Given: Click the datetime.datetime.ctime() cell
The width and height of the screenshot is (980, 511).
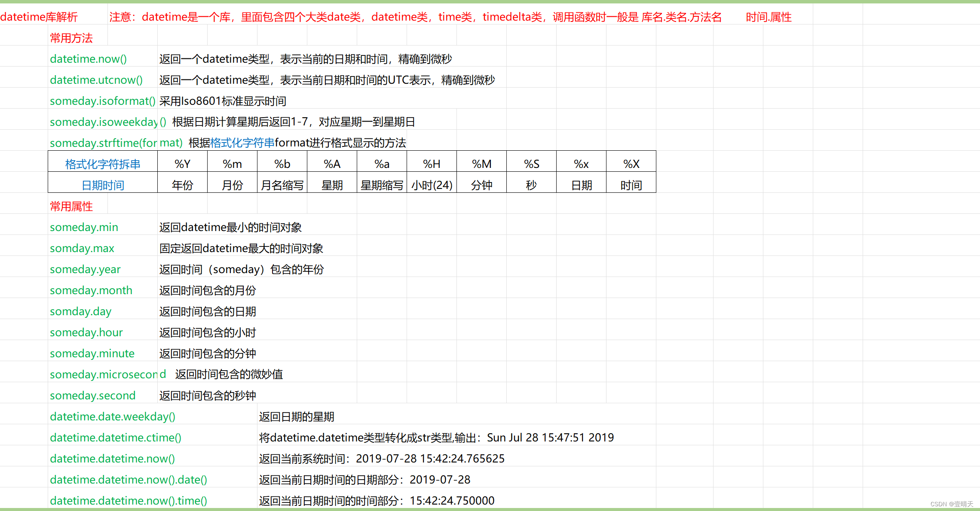Looking at the screenshot, I should coord(116,438).
